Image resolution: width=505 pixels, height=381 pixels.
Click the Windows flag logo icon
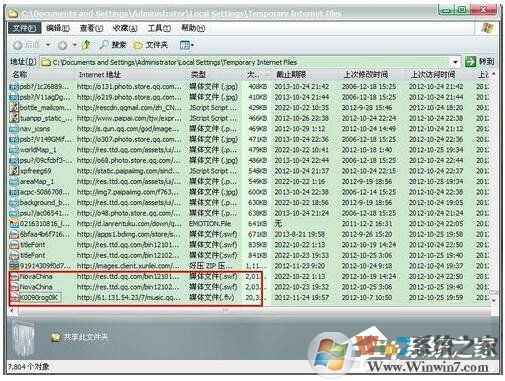tap(488, 28)
